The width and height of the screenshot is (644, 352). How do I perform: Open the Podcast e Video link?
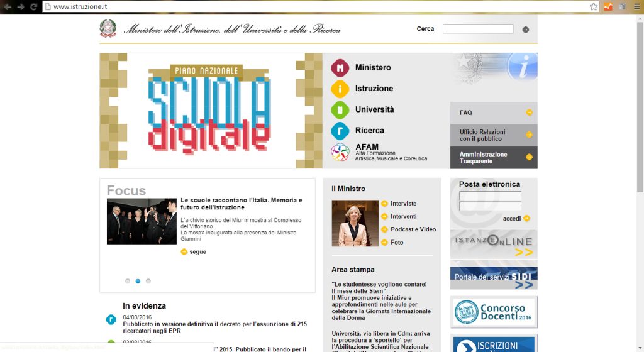(x=413, y=229)
